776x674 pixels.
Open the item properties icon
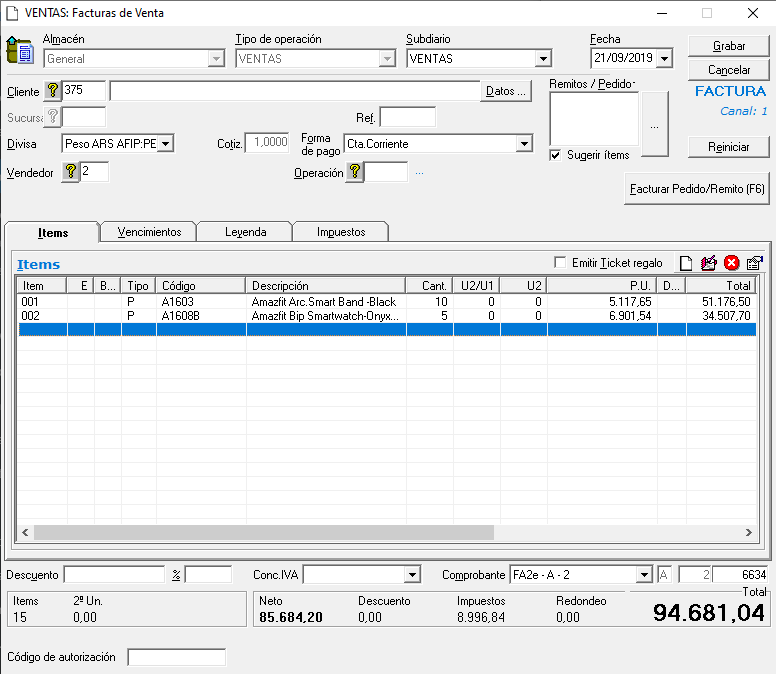755,263
